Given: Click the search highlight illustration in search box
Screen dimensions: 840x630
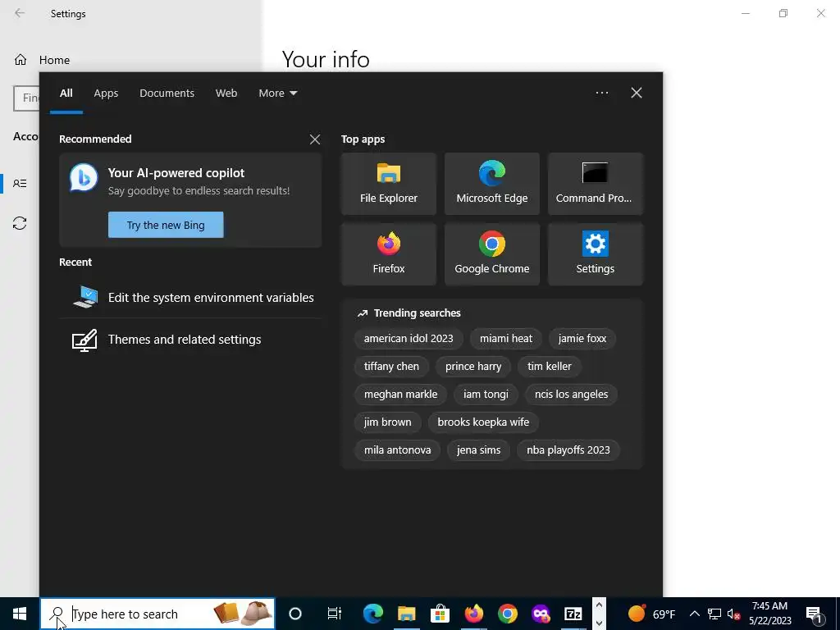Looking at the screenshot, I should (x=243, y=614).
